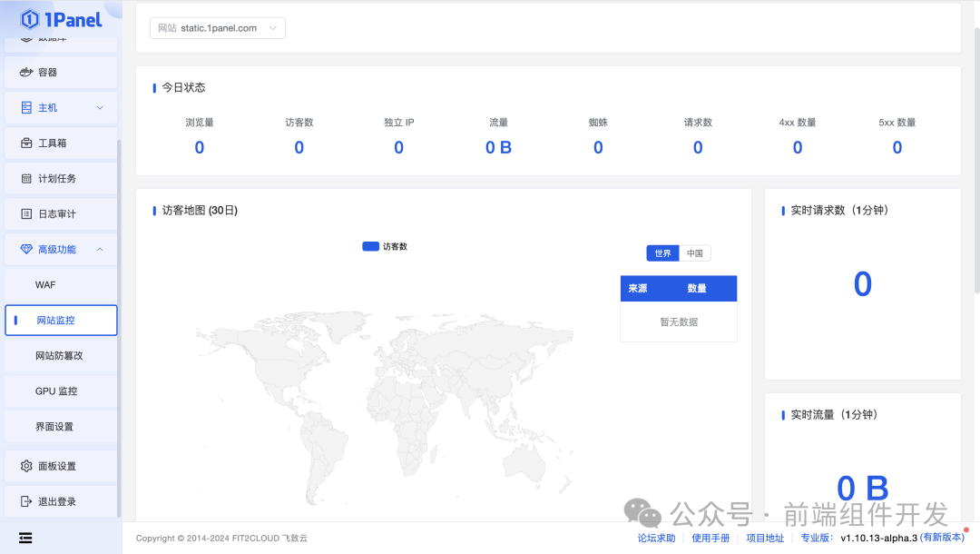The image size is (980, 554).
Task: Open the 使用手册 (User Manual) link
Action: (x=710, y=538)
